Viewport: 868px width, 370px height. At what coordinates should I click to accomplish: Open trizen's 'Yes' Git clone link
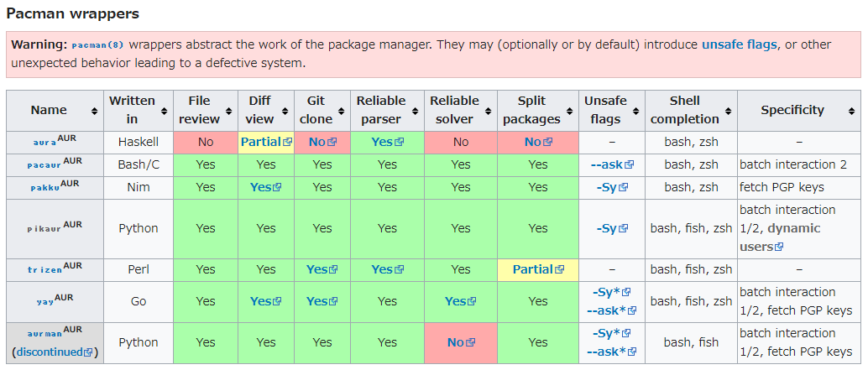[x=322, y=270]
